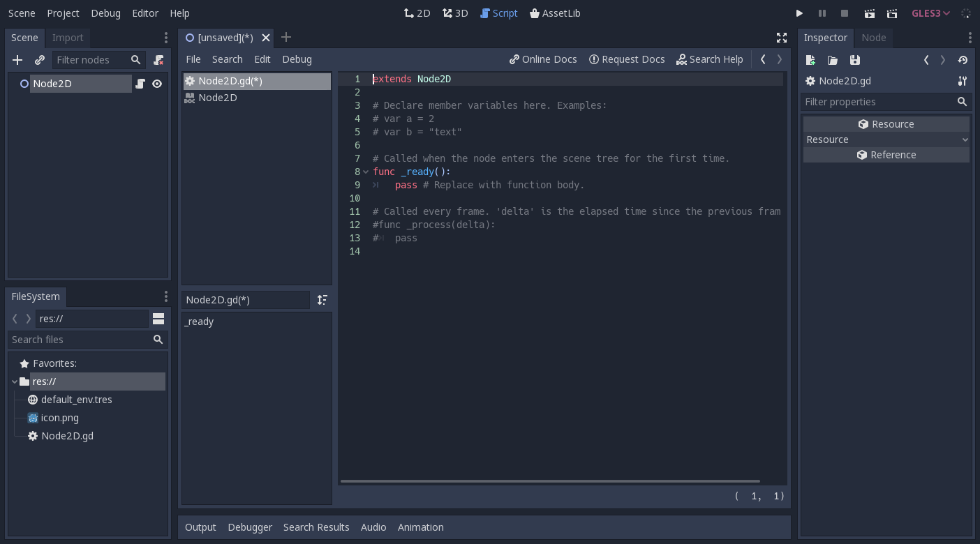Go back in FileSystem path history
Image resolution: width=980 pixels, height=544 pixels.
click(15, 319)
